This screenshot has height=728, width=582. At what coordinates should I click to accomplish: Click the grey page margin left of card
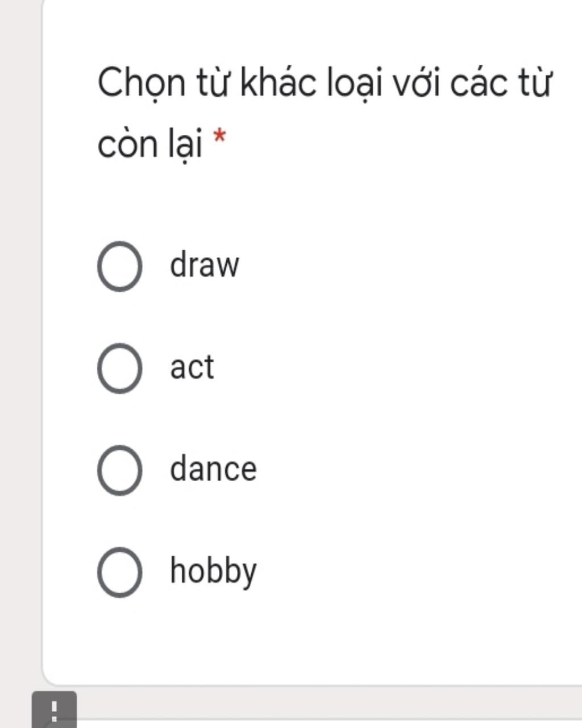click(20, 341)
